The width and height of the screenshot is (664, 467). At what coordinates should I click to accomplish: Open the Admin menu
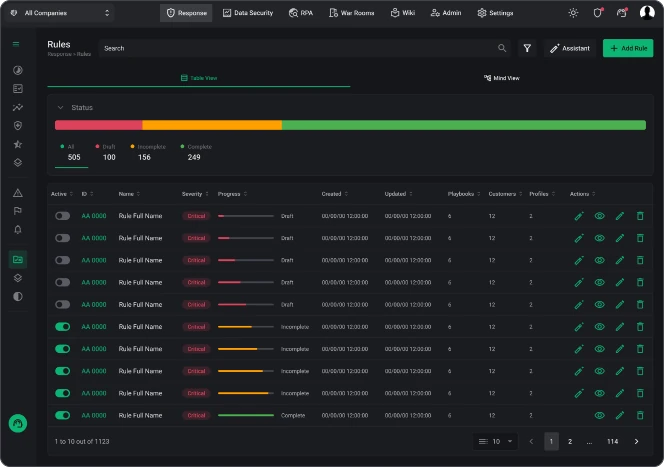(445, 13)
